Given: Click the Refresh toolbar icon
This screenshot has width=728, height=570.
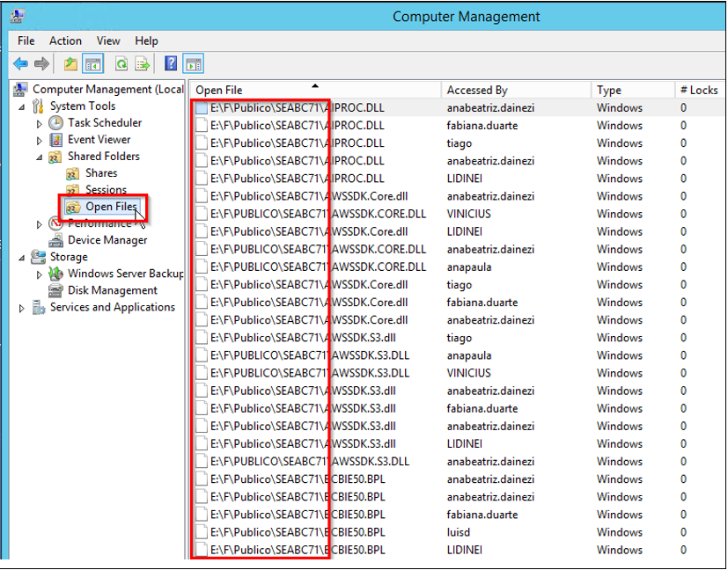Looking at the screenshot, I should tap(121, 63).
